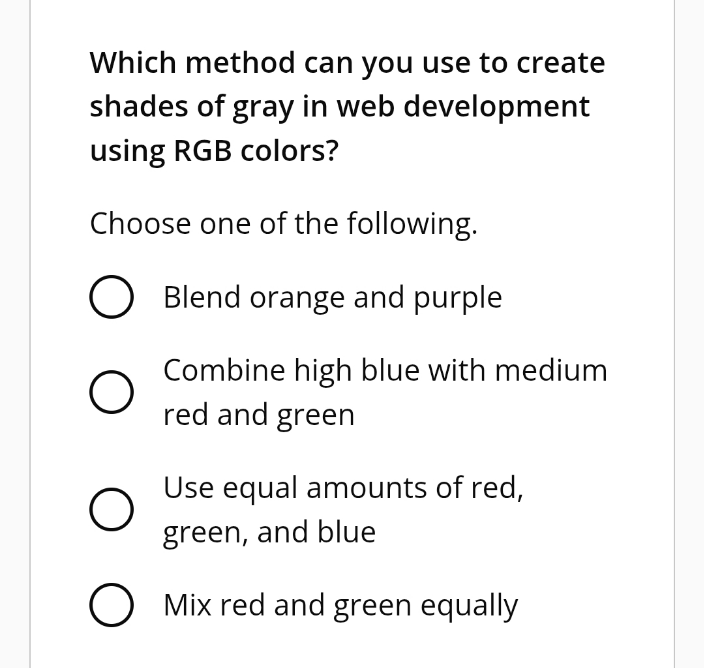Click the word 'RGB' in the question
Screen dimensions: 704x668
(x=203, y=150)
